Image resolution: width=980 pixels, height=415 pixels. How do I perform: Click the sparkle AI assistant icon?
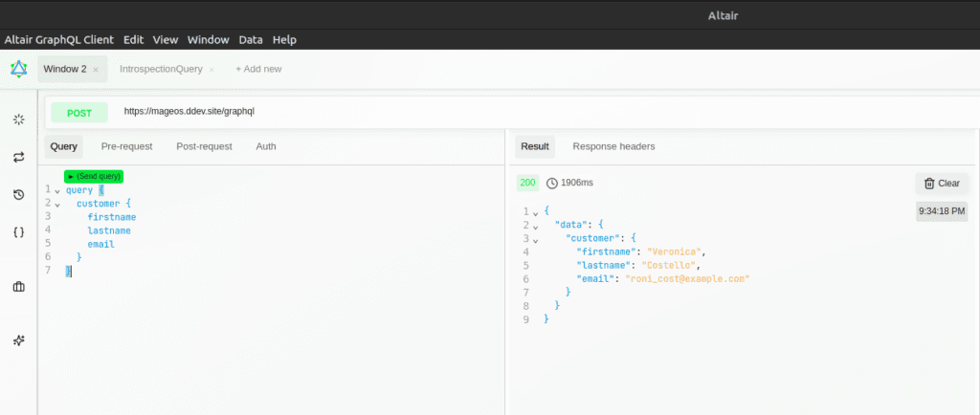point(19,340)
